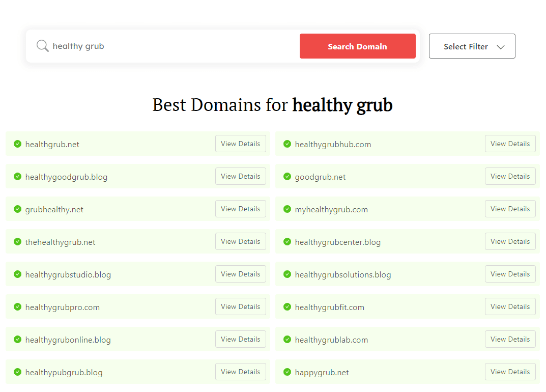Image resolution: width=546 pixels, height=392 pixels.
Task: View details for healthygrubfit.com
Action: point(510,306)
